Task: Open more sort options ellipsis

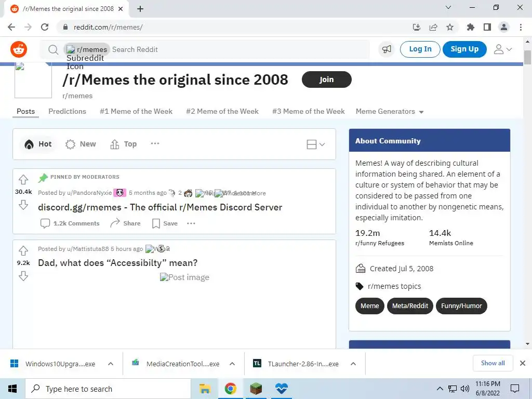Action: click(x=155, y=143)
